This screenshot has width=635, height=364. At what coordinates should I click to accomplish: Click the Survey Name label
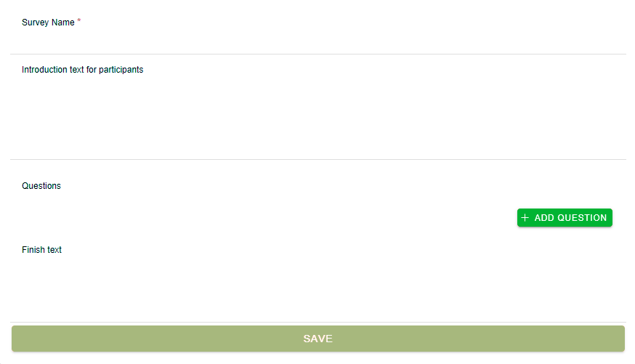pos(48,23)
